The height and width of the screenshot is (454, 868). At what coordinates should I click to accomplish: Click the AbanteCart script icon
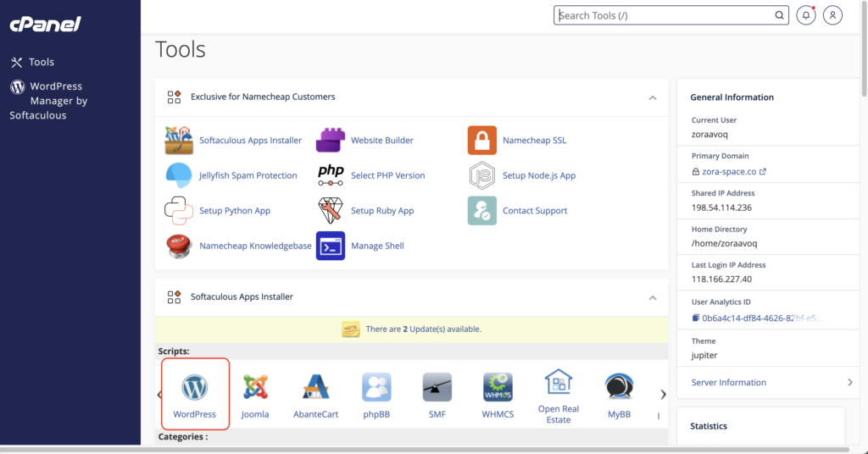click(x=316, y=387)
